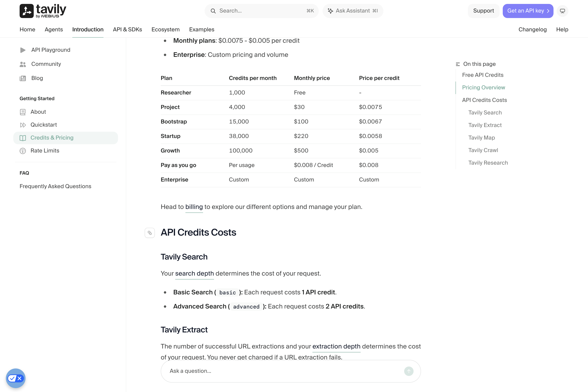This screenshot has width=588, height=392.
Task: Focus the Search field
Action: pos(261,11)
